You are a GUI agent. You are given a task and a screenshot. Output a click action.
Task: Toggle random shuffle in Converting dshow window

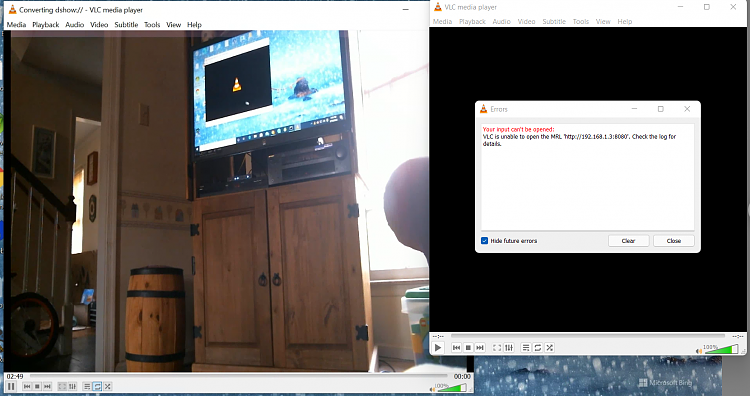(x=108, y=386)
